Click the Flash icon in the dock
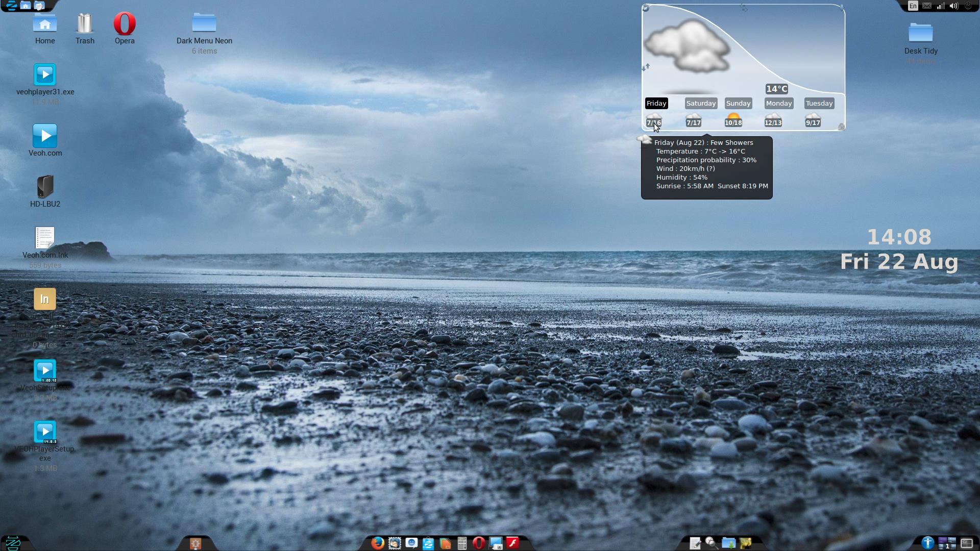 [x=512, y=543]
